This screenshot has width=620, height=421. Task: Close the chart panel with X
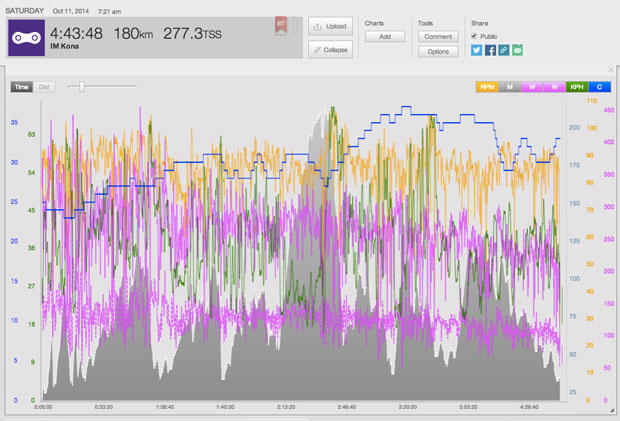pyautogui.click(x=610, y=70)
